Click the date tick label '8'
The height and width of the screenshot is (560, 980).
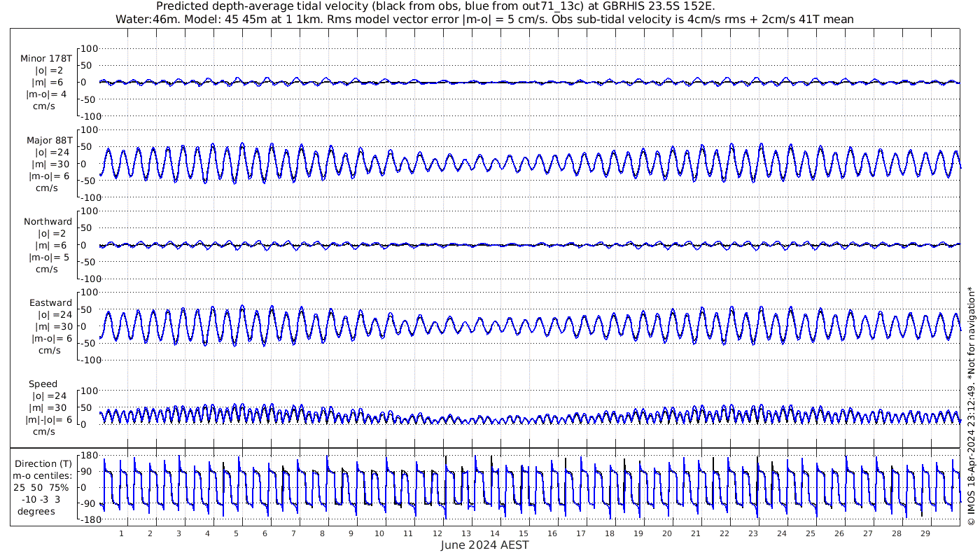tap(322, 533)
